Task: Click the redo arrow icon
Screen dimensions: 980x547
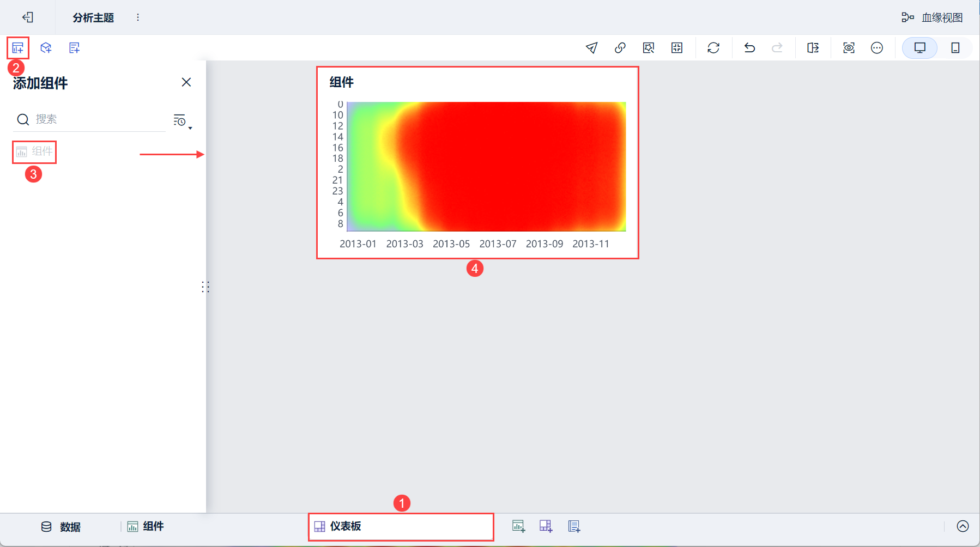Action: point(777,48)
